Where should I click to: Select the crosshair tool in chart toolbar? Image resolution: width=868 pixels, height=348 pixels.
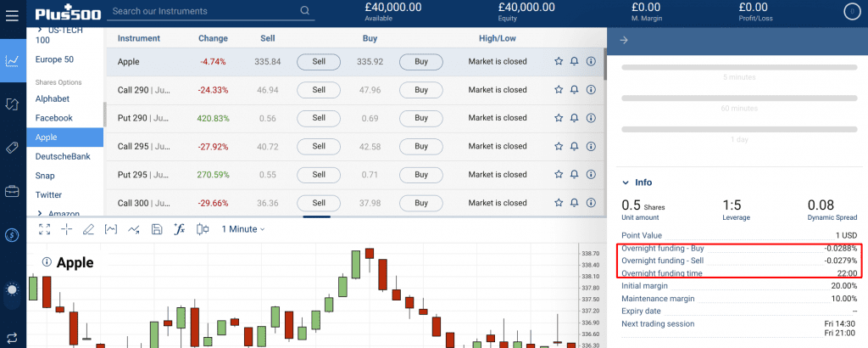(x=67, y=229)
